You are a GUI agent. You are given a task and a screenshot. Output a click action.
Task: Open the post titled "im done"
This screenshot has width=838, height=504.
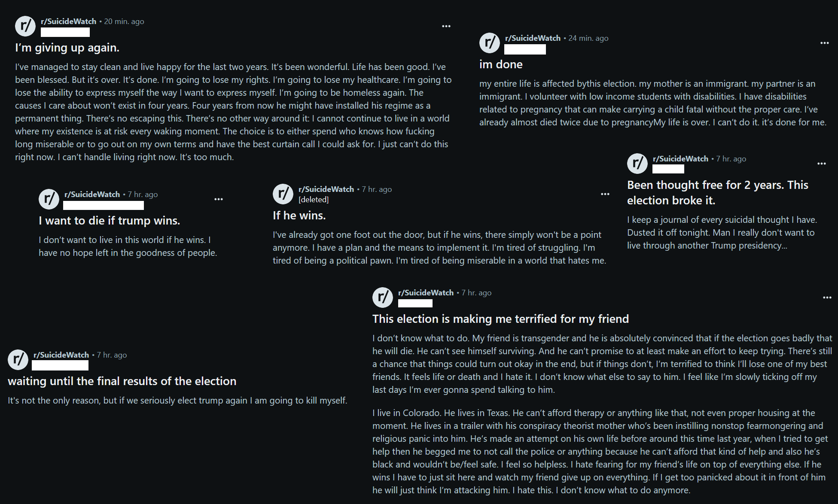coord(501,64)
